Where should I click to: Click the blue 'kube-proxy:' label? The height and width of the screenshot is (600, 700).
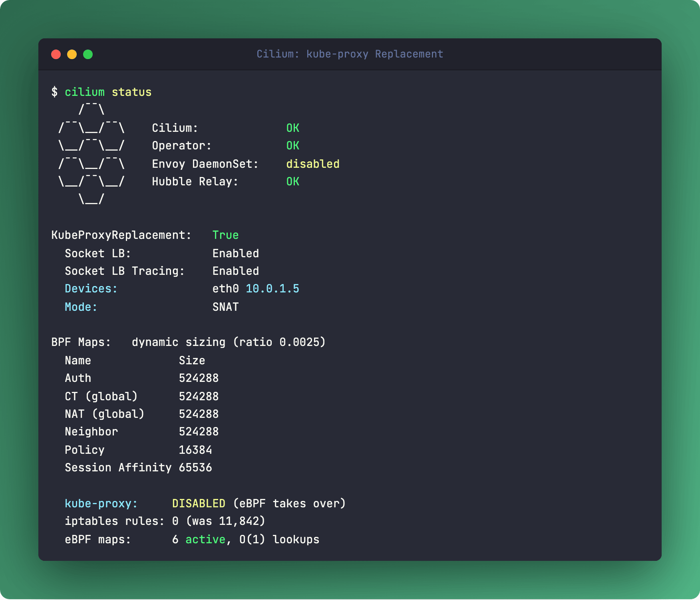[x=101, y=503]
